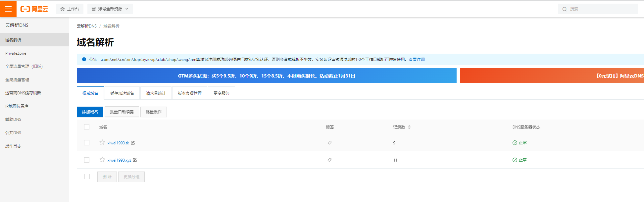This screenshot has width=644, height=202.
Task: Focus the top search input field
Action: pyautogui.click(x=601, y=9)
